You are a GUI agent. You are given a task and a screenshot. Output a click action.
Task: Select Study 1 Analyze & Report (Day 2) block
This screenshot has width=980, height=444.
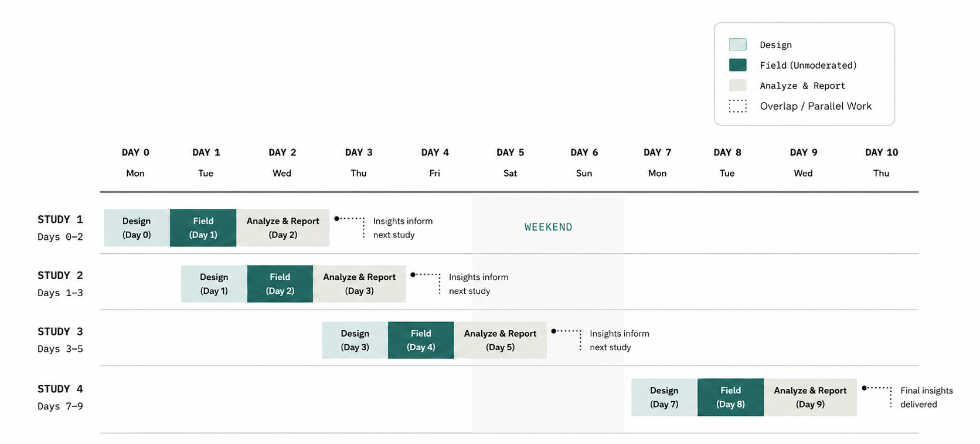tap(283, 228)
